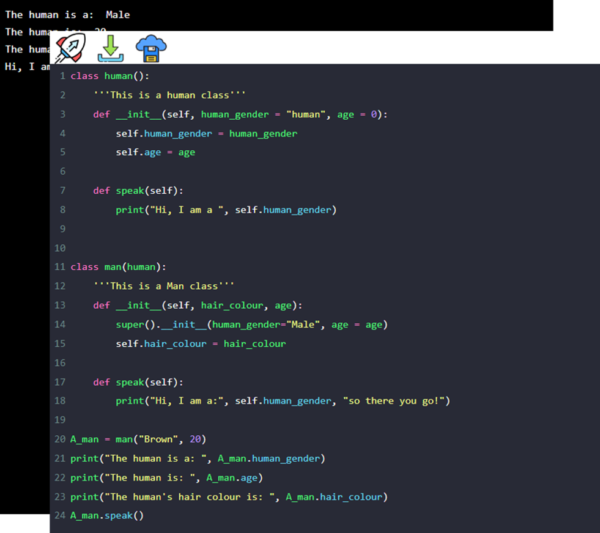The image size is (600, 533).
Task: Click 'self.human_gender = human_gender' line
Action: pyautogui.click(x=207, y=134)
